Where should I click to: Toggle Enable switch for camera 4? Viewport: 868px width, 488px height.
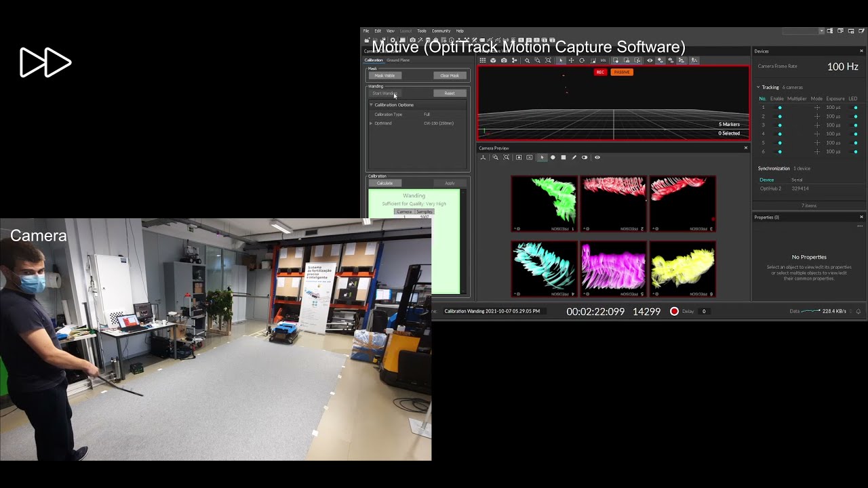coord(778,134)
